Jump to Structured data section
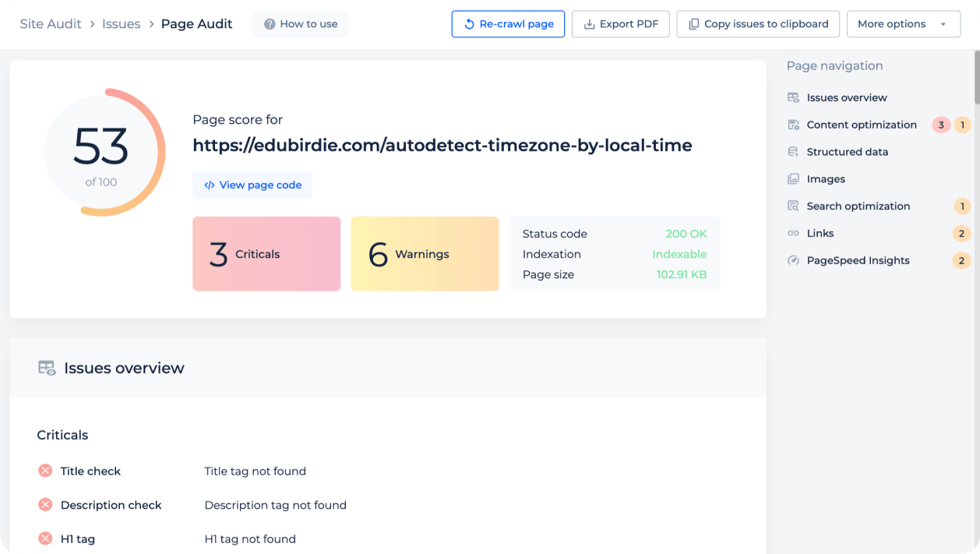The image size is (980, 554). [x=848, y=152]
